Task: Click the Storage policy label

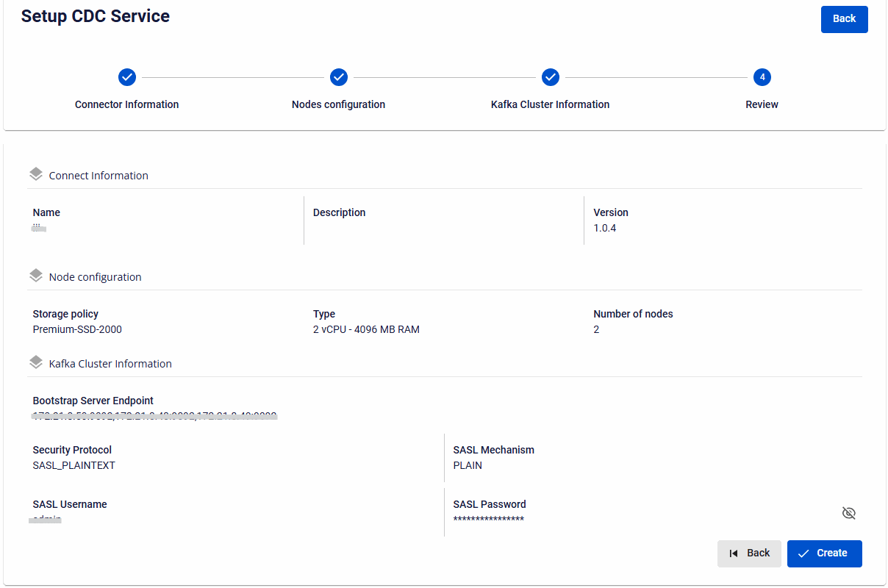Action: pyautogui.click(x=65, y=314)
